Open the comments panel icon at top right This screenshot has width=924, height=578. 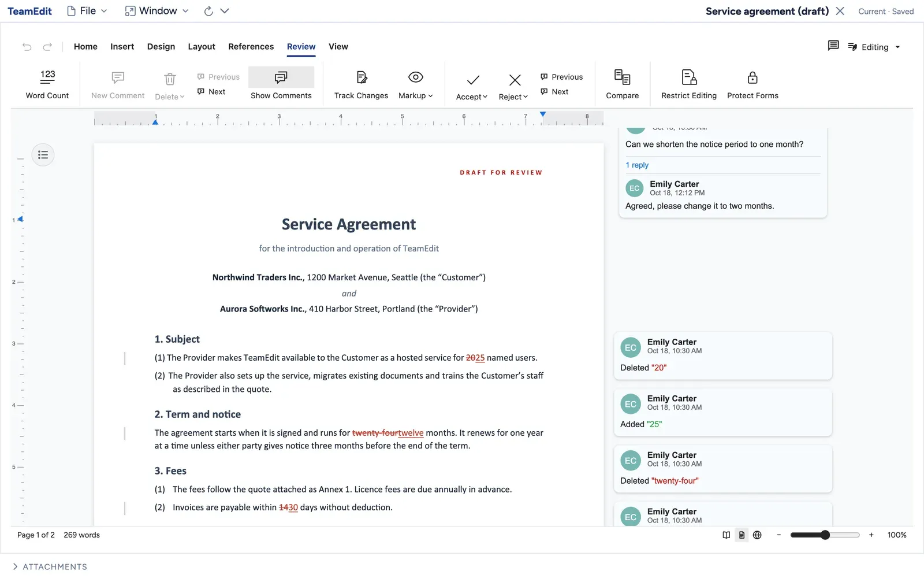(833, 46)
